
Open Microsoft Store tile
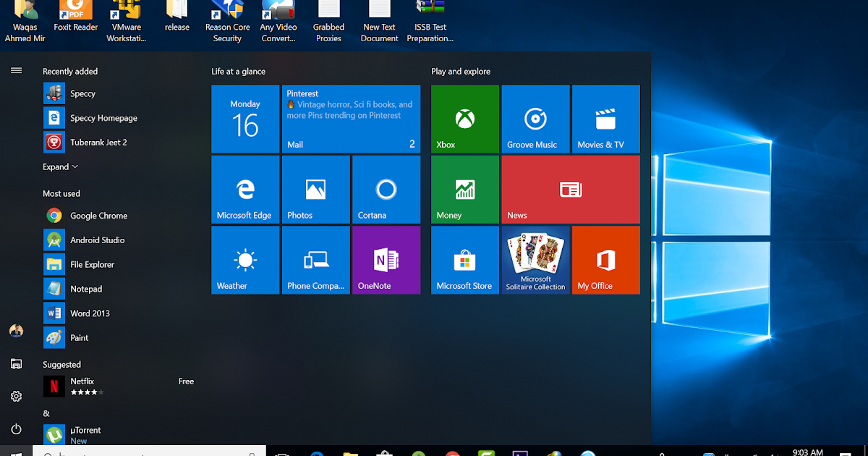tap(465, 260)
